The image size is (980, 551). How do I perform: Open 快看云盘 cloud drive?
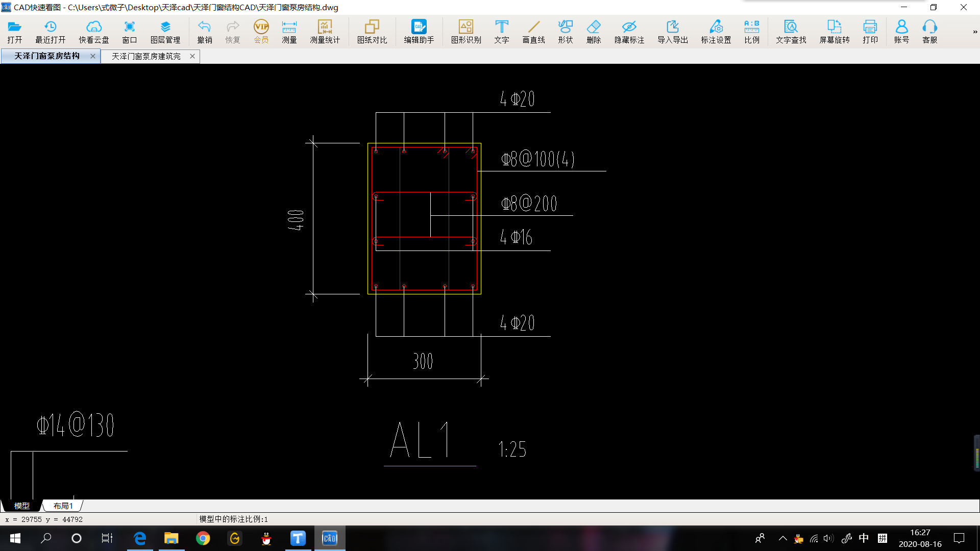[94, 31]
